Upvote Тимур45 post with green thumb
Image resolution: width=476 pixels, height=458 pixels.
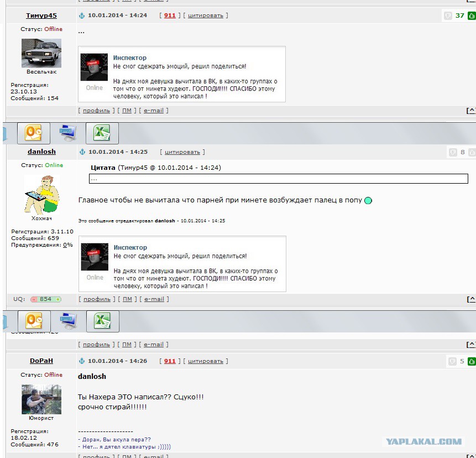(472, 15)
